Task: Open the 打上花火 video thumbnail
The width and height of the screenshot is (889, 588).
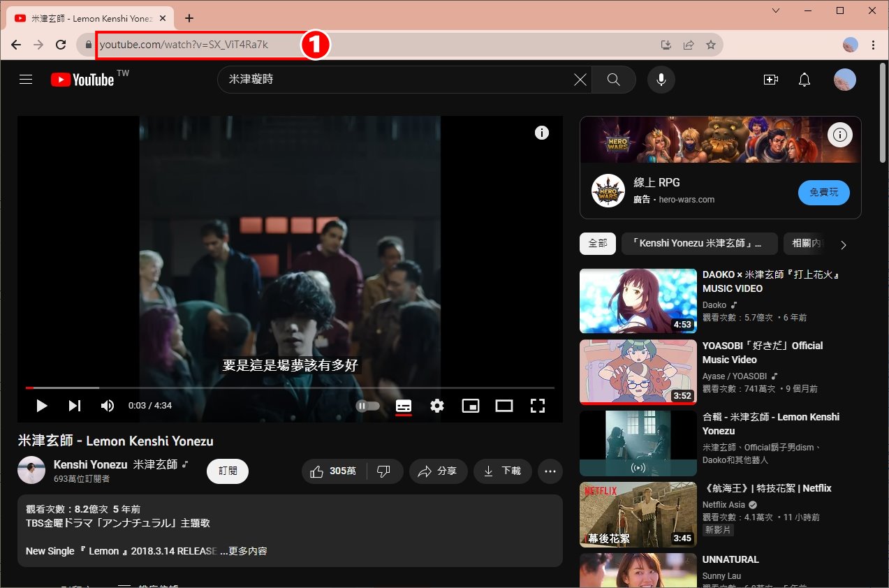Action: 638,301
